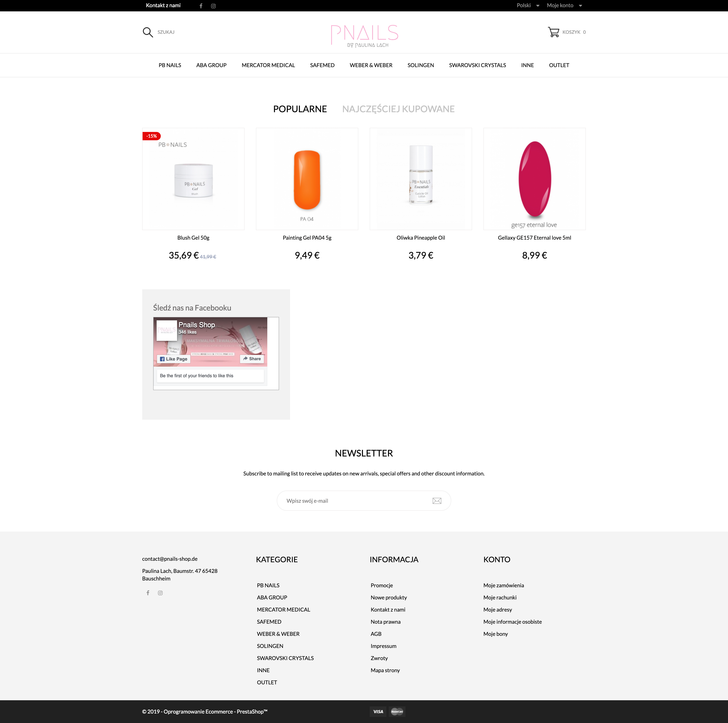The image size is (728, 723).
Task: Open SWAROVSKI CRYSTALS in the main menu
Action: click(477, 65)
